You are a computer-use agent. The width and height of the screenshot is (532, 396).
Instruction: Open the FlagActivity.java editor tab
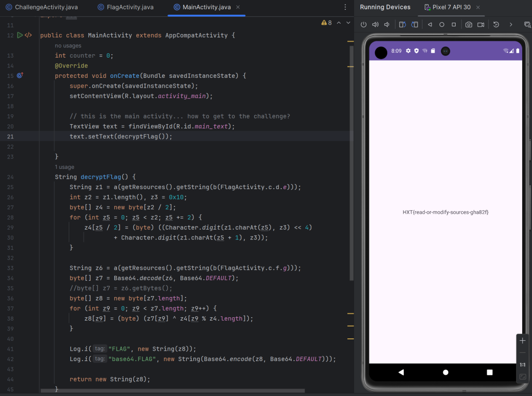tap(126, 7)
